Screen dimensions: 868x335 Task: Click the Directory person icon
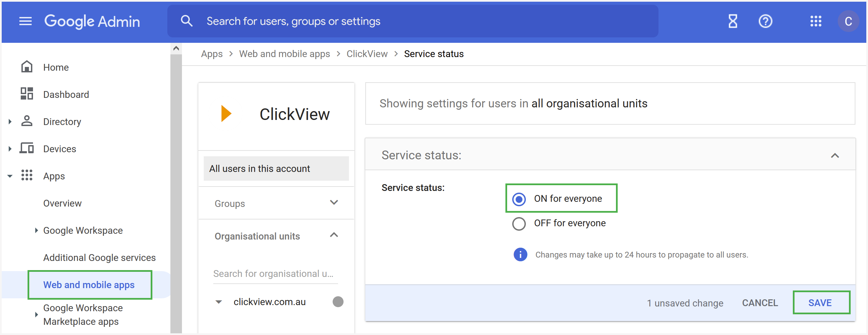(x=27, y=121)
